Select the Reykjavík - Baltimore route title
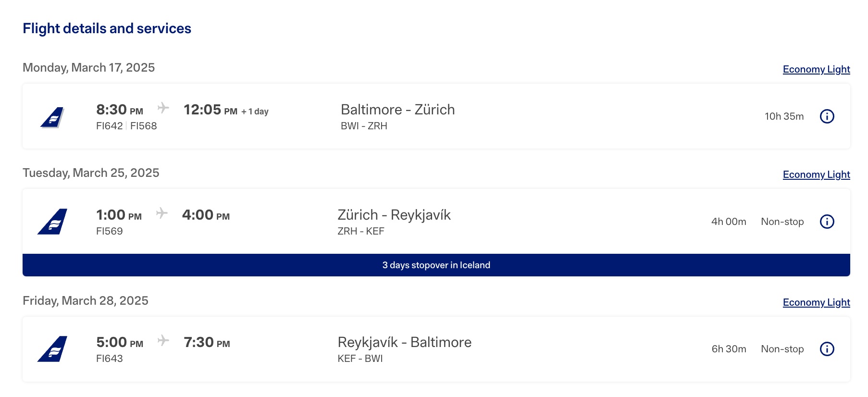Screen dimensions: 868x397 404,342
